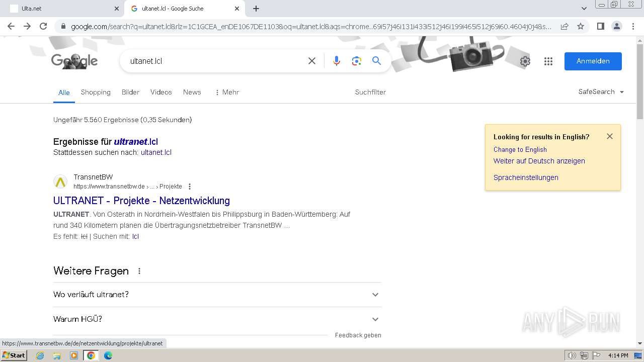Close the ultanet.lcl Google Suche tab
Screen dimensions: 644x362
[237, 9]
